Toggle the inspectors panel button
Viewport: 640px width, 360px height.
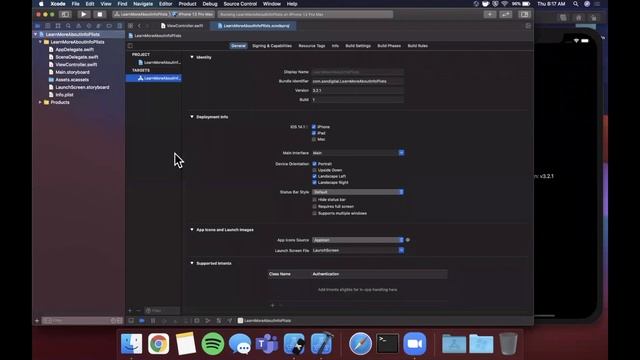[x=524, y=14]
